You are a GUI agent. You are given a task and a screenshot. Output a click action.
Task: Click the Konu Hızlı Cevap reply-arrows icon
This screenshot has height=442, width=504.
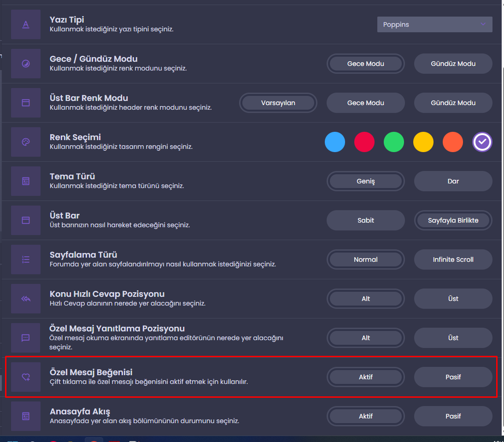pyautogui.click(x=26, y=299)
